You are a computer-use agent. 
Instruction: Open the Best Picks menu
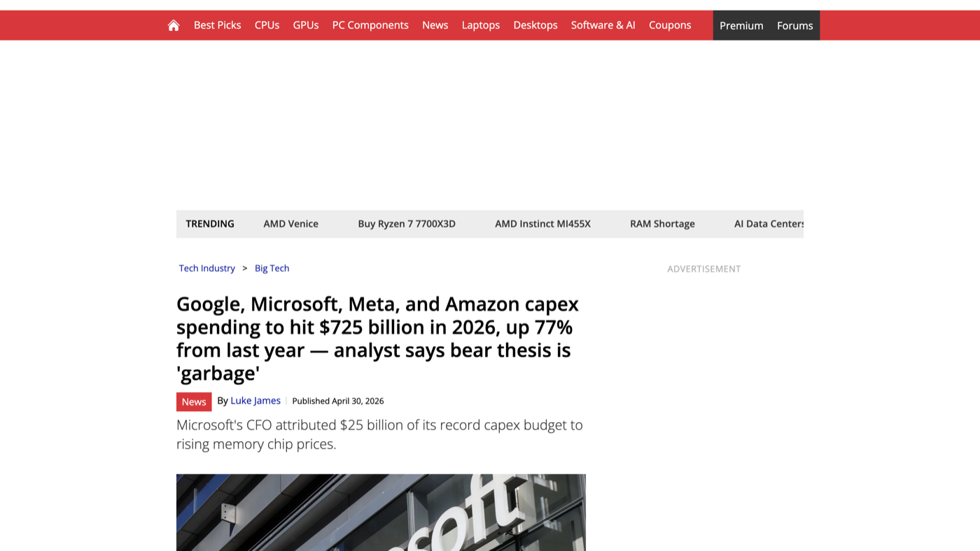point(217,25)
